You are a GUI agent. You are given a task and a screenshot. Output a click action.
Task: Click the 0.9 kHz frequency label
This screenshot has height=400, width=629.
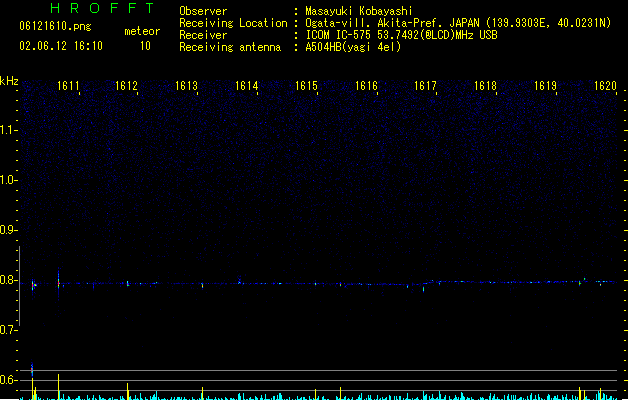point(8,230)
